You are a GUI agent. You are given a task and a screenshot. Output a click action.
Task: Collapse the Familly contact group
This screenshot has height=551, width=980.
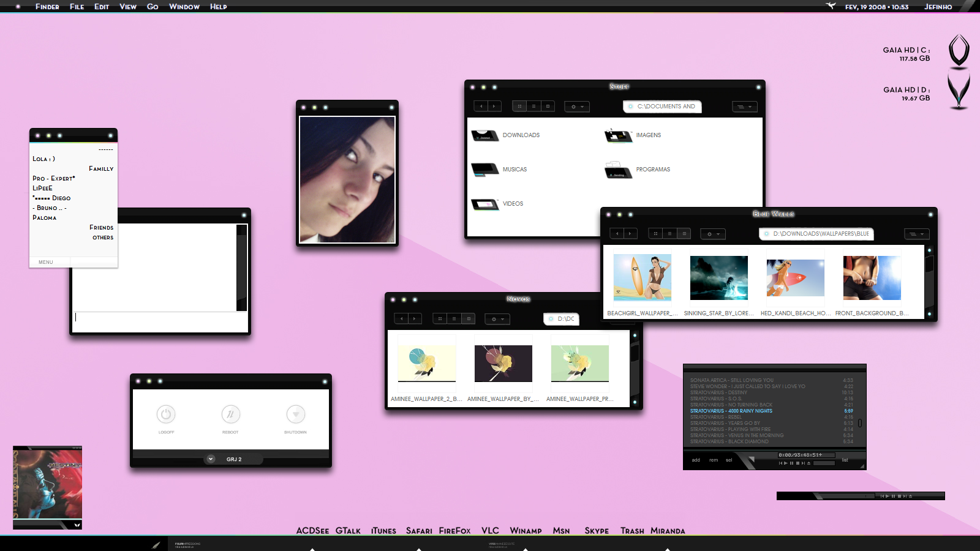[101, 169]
